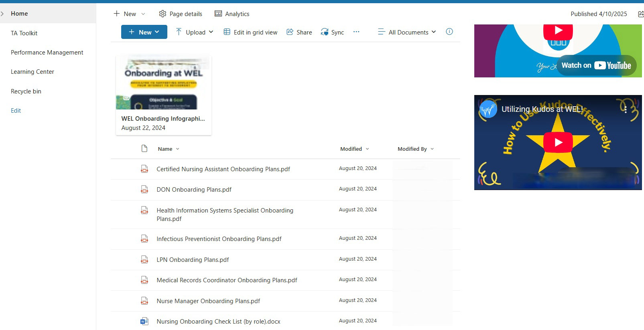
Task: Click the Share icon in toolbar
Action: click(290, 32)
